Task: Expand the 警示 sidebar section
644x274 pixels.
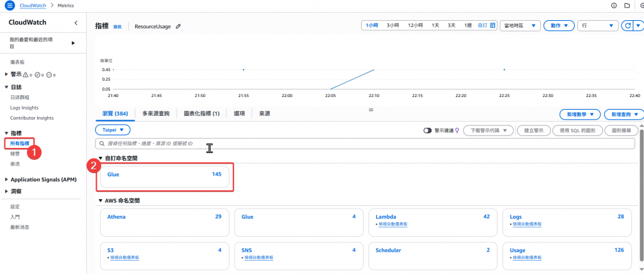Action: [6, 74]
